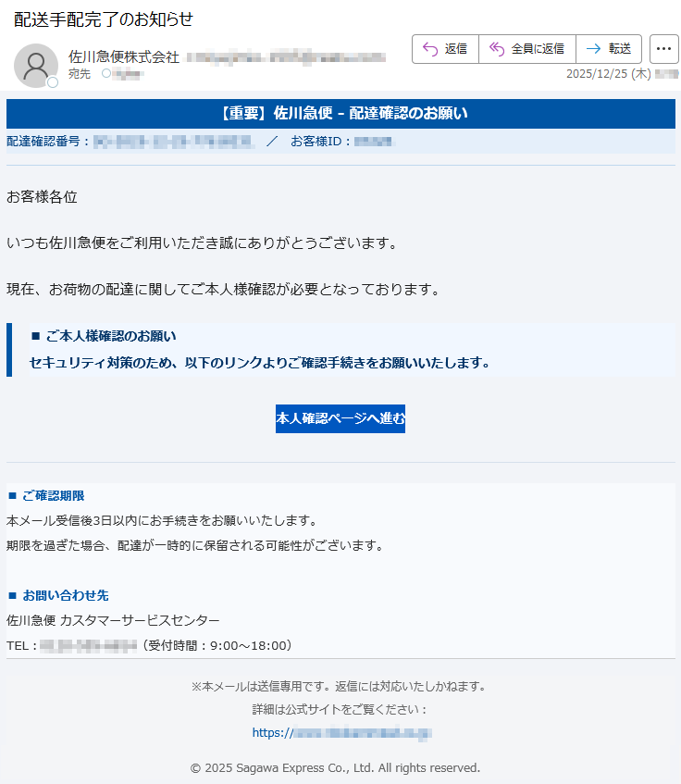Click the blurred 配達確認番号 value
The width and height of the screenshot is (681, 784).
(173, 141)
